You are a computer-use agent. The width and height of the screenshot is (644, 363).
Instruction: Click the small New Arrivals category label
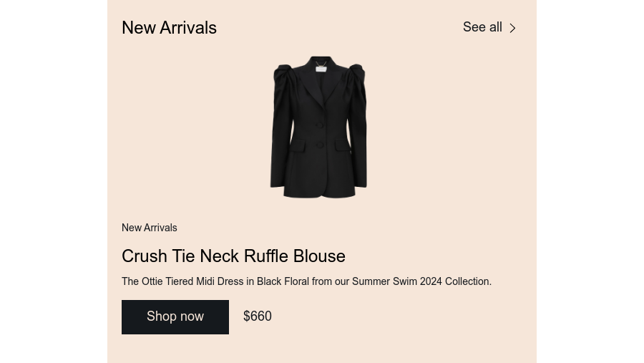pos(149,228)
